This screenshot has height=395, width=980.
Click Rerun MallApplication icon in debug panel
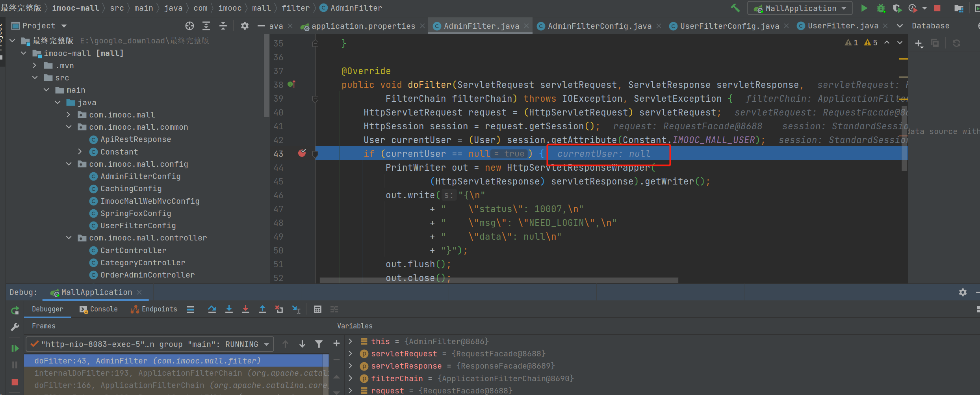pyautogui.click(x=15, y=311)
